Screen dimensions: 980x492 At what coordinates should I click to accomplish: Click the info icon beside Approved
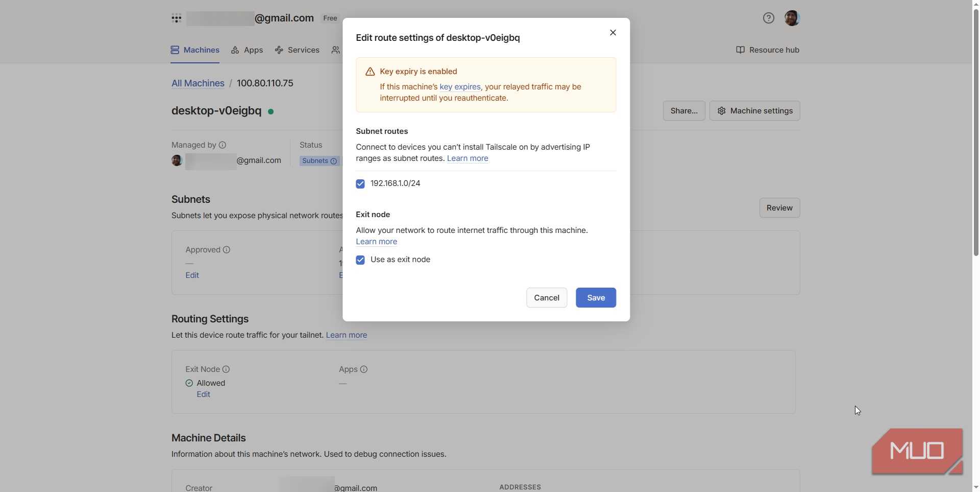227,250
